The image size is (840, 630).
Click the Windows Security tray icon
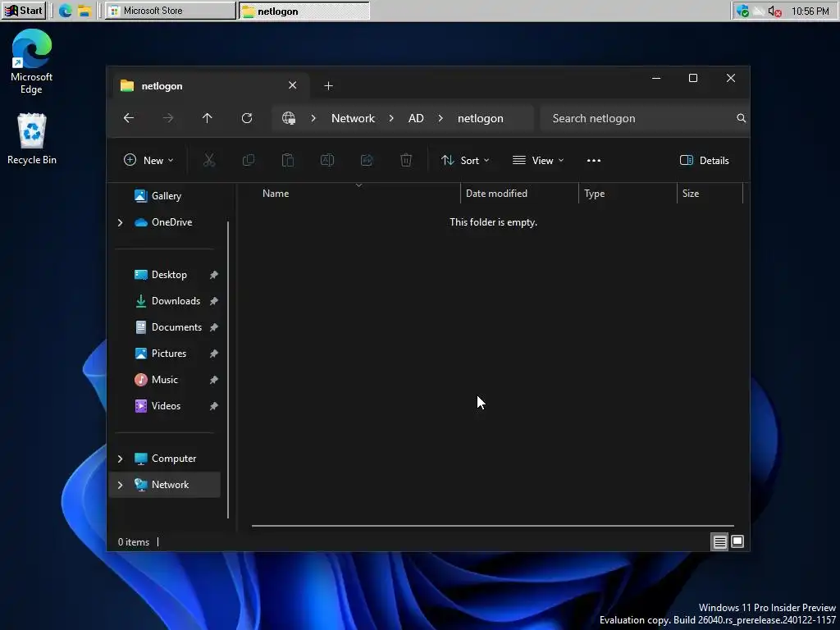point(742,11)
